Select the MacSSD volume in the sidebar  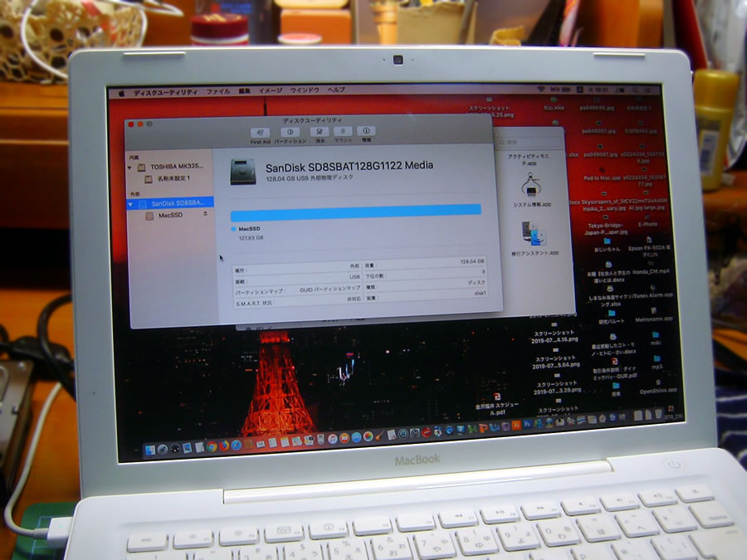[x=165, y=216]
